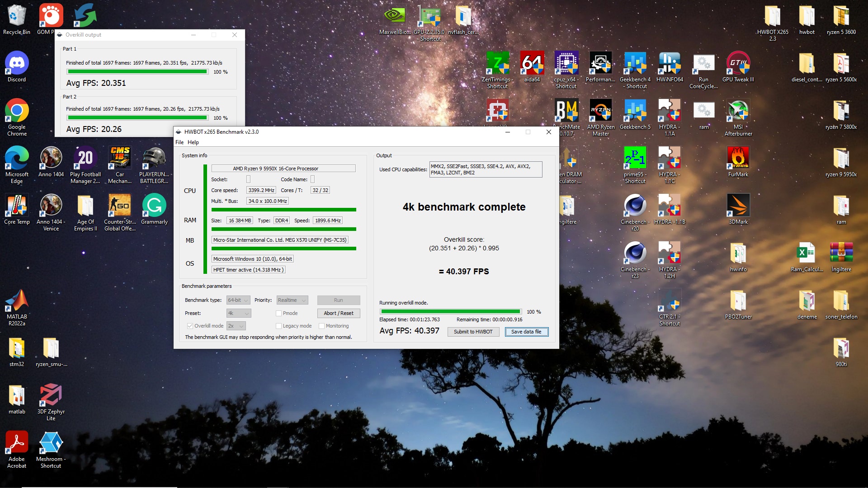Launch Meshroom shortcut icon
The height and width of the screenshot is (488, 868).
click(x=51, y=450)
